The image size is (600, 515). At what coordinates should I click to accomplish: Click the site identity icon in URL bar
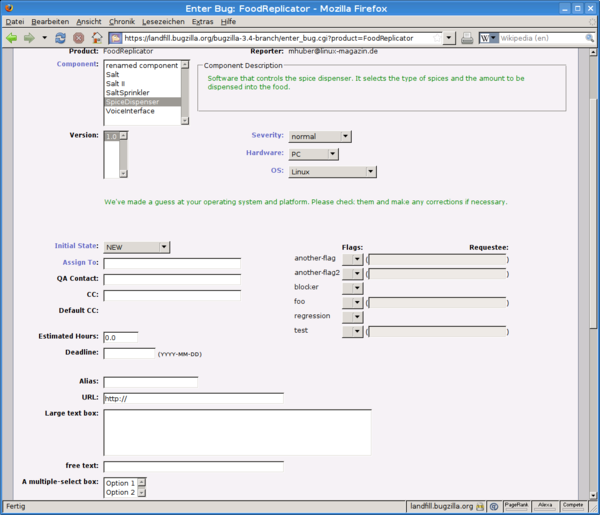pyautogui.click(x=115, y=38)
